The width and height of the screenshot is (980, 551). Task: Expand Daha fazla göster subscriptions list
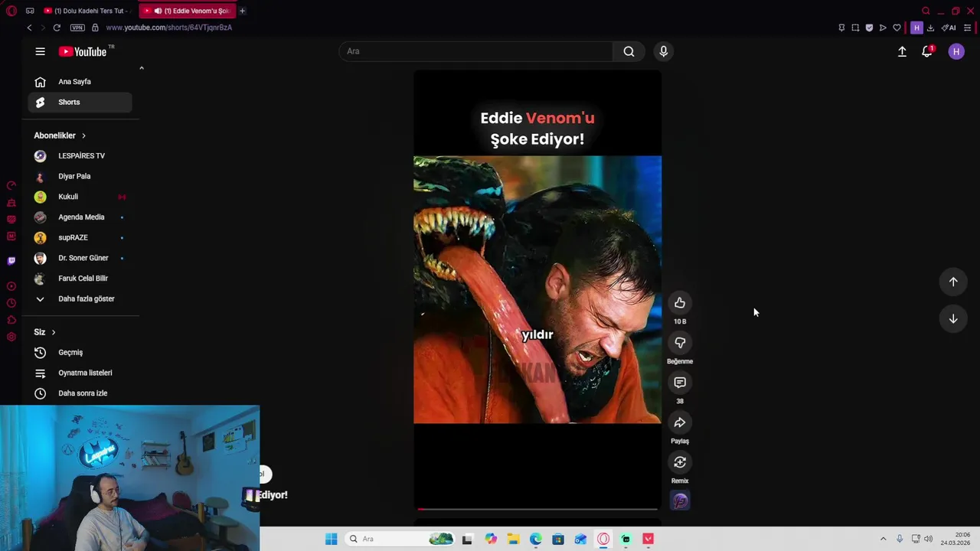[x=80, y=299]
